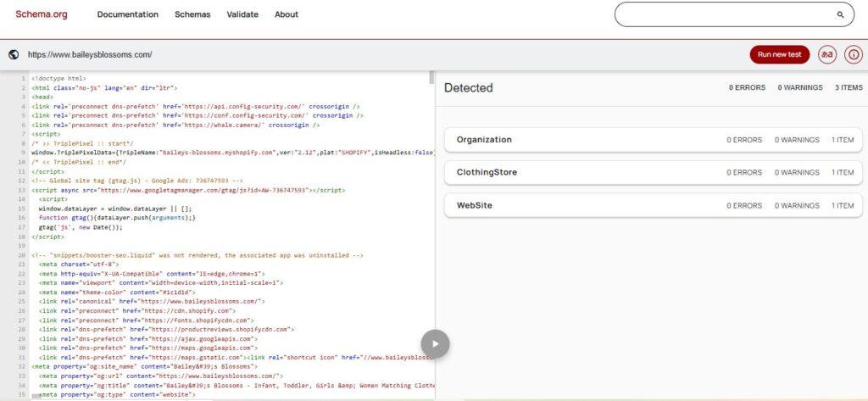868x401 pixels.
Task: Click the window.dataLayer code line
Action: click(115, 209)
